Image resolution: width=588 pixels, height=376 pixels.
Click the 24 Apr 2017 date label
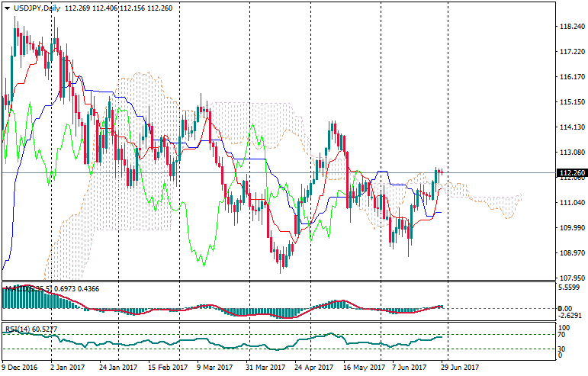(315, 368)
